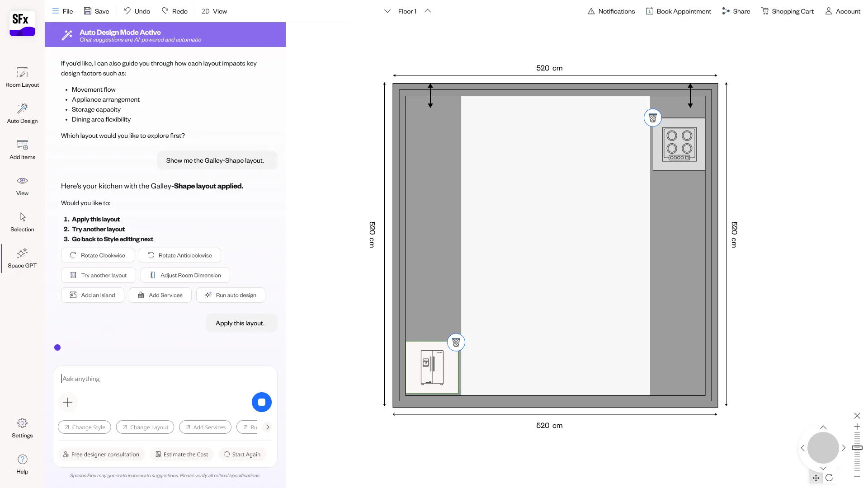Click Rotate Anticlockwise

180,255
